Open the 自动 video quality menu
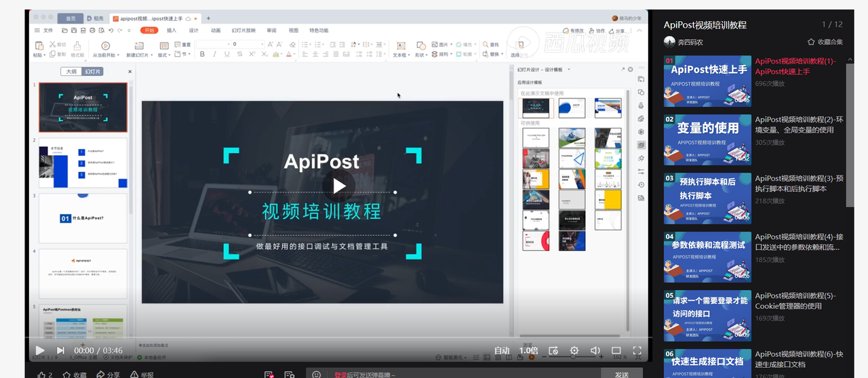The height and width of the screenshot is (378, 868). coord(502,350)
